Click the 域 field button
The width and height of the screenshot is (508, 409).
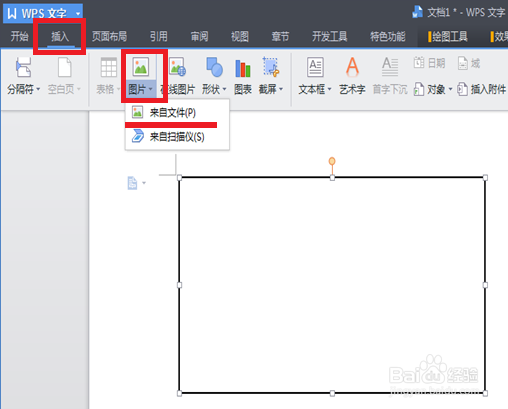tap(469, 63)
